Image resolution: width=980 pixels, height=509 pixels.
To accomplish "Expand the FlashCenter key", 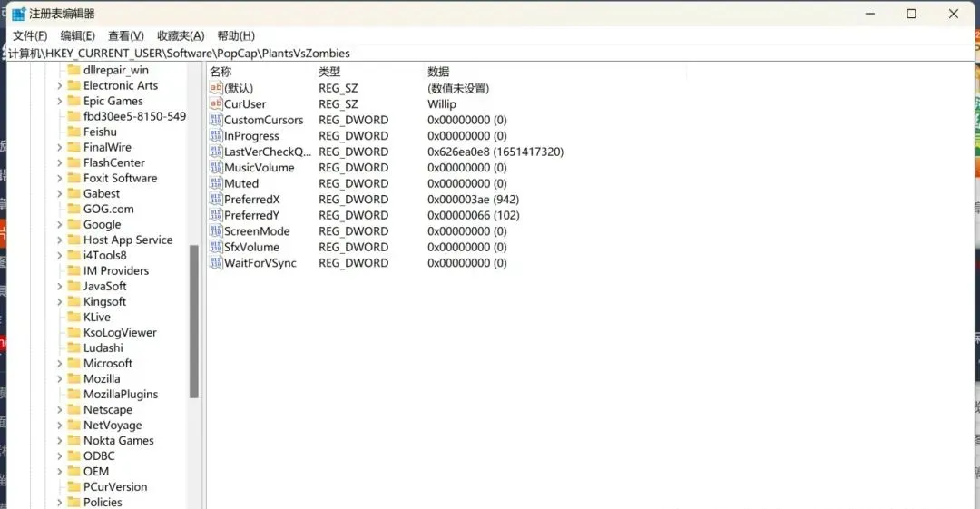I will (x=59, y=162).
